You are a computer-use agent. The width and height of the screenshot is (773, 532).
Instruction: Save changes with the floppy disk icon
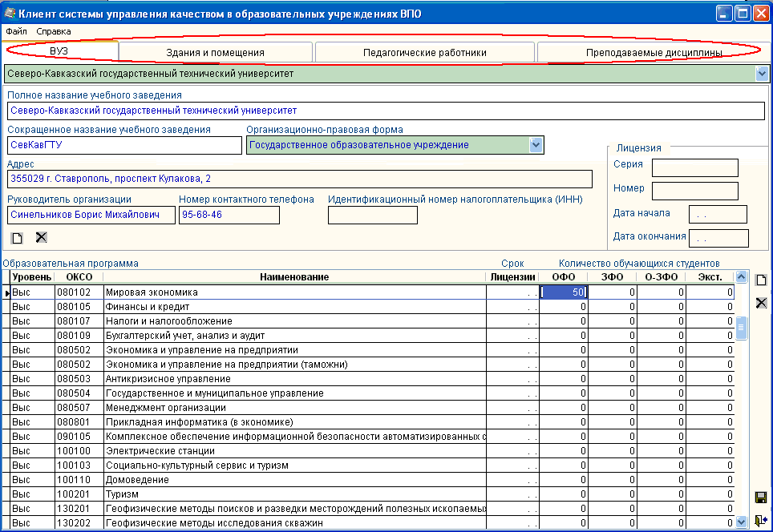[761, 498]
